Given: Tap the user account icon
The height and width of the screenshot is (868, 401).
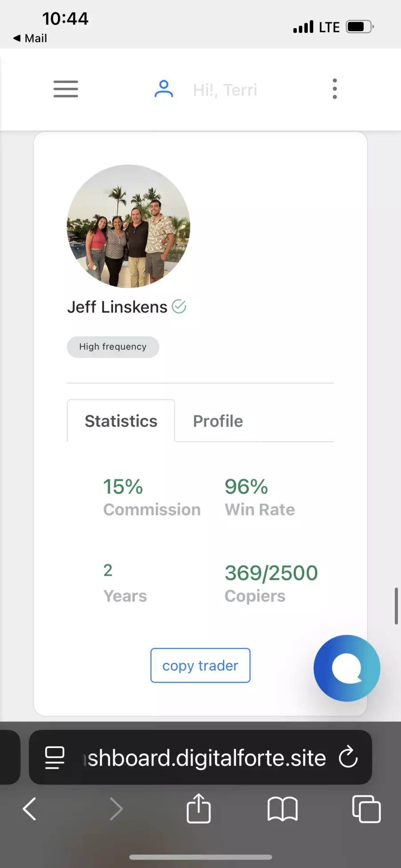Looking at the screenshot, I should [164, 89].
